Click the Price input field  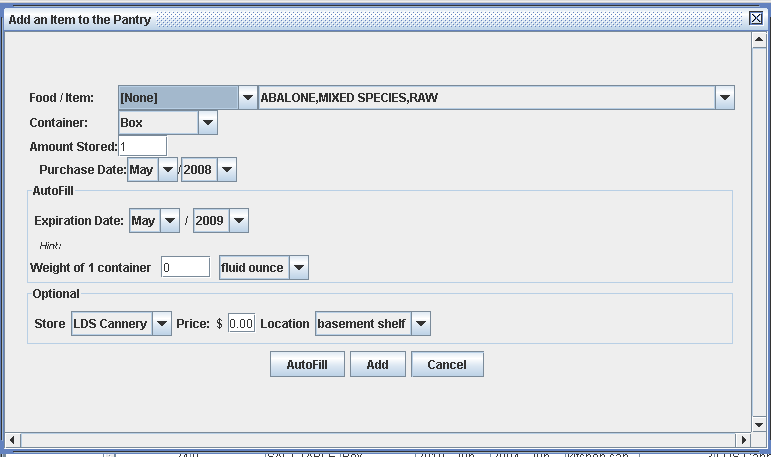pyautogui.click(x=241, y=324)
